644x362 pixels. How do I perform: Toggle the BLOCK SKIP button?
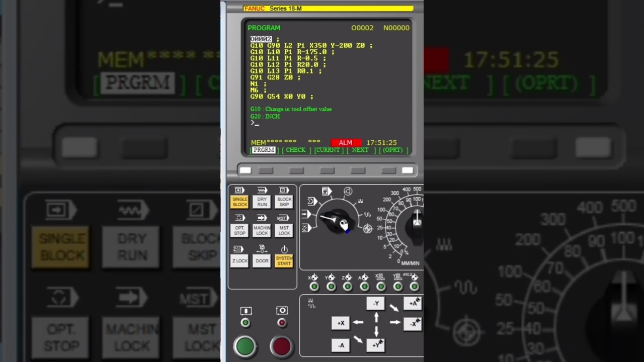point(284,202)
